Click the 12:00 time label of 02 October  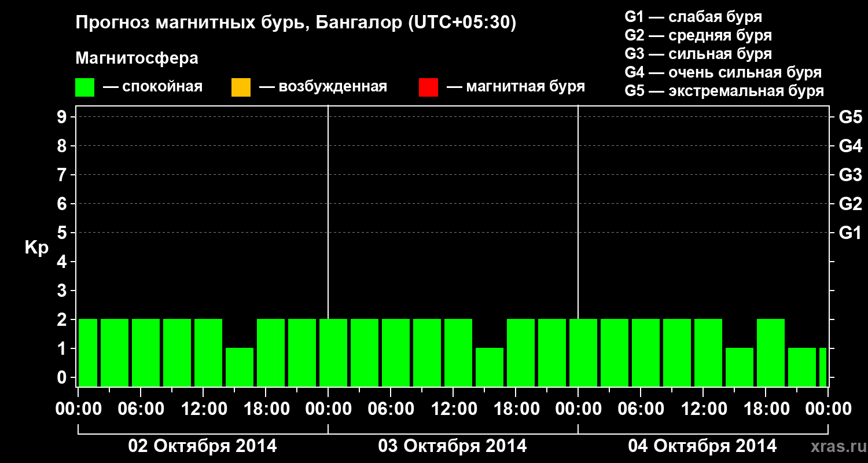click(x=203, y=409)
